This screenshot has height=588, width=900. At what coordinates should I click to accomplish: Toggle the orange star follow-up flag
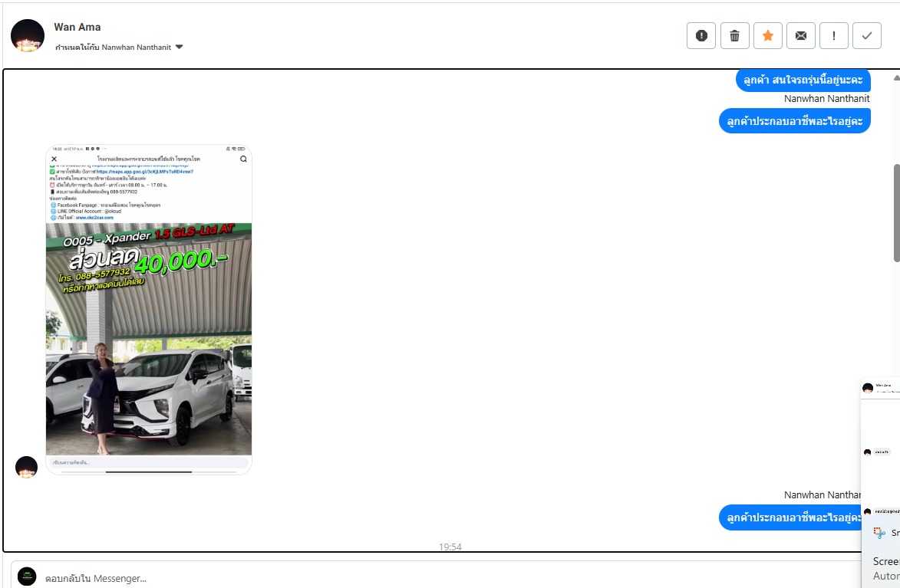point(768,35)
